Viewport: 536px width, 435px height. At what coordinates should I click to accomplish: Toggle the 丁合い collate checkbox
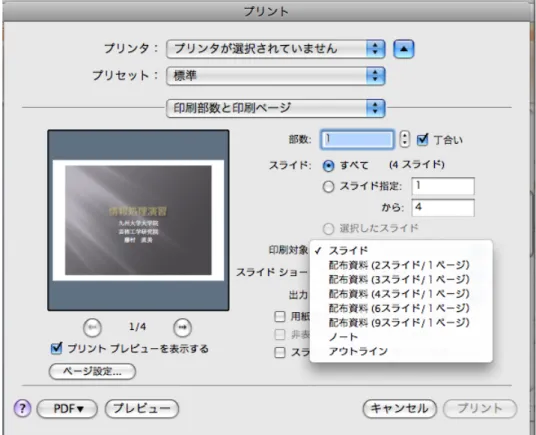click(423, 139)
